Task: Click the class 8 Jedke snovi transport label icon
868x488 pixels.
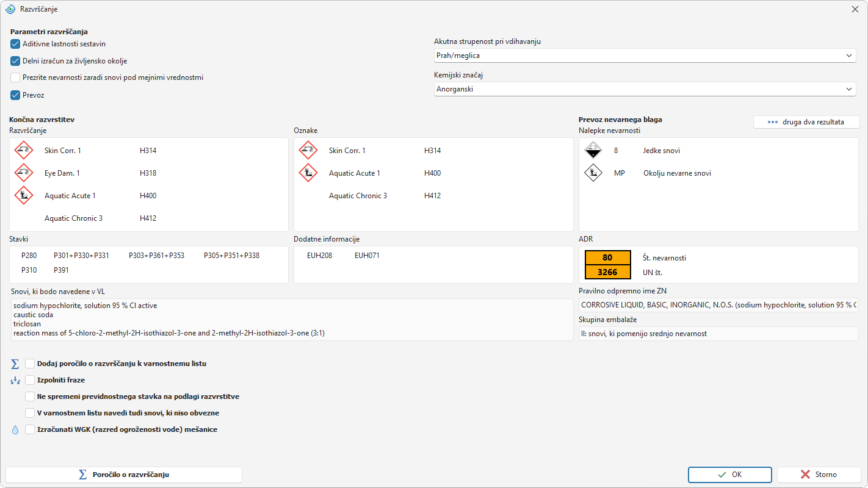Action: click(593, 150)
